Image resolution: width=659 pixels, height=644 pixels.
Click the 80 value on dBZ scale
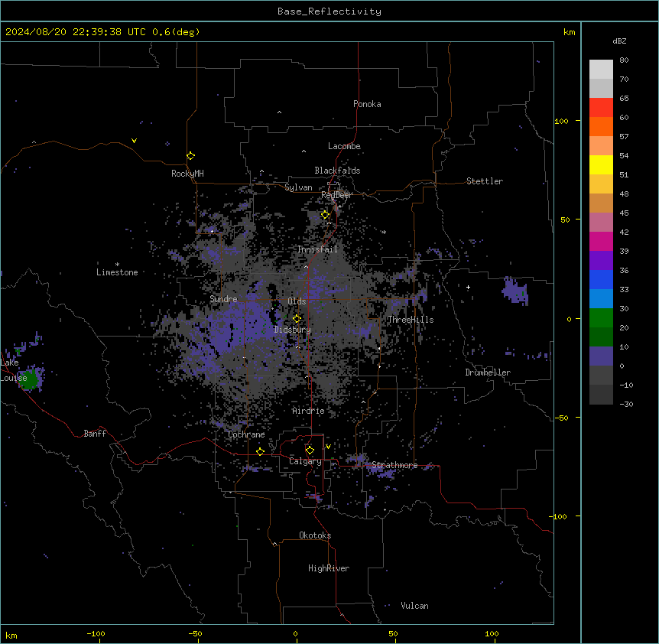click(624, 60)
